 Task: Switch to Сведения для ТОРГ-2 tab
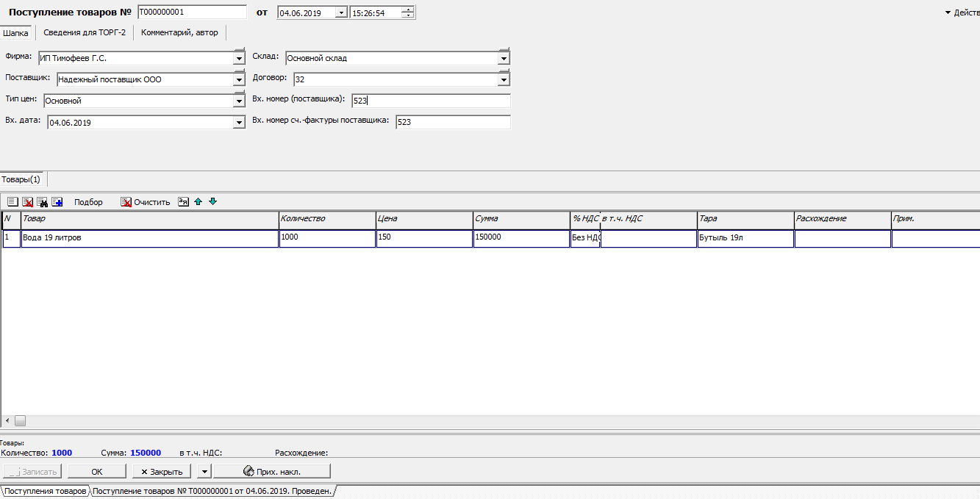85,32
